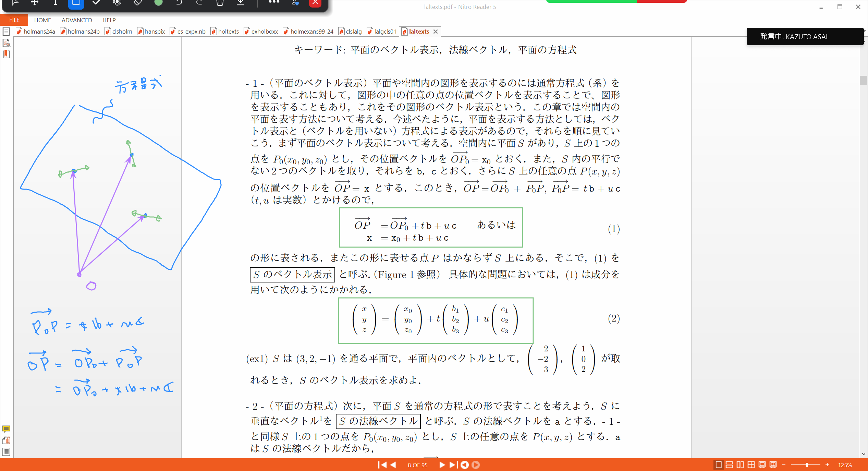Switch to holmexans99-24 document tab

click(308, 32)
